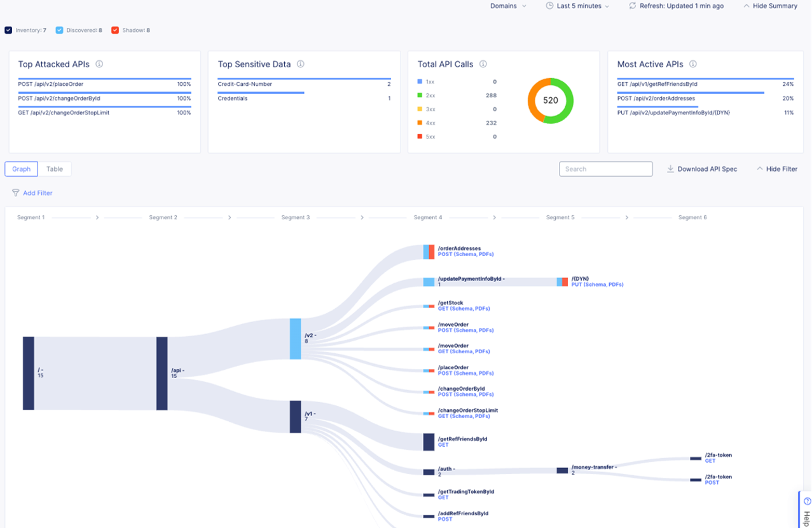Click the Refresh circular arrows icon
Screen dimensions: 812x528
[632, 6]
